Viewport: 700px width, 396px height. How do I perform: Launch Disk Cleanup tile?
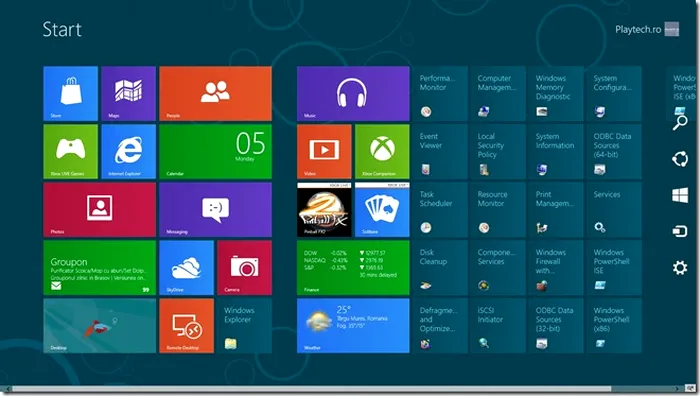click(440, 267)
